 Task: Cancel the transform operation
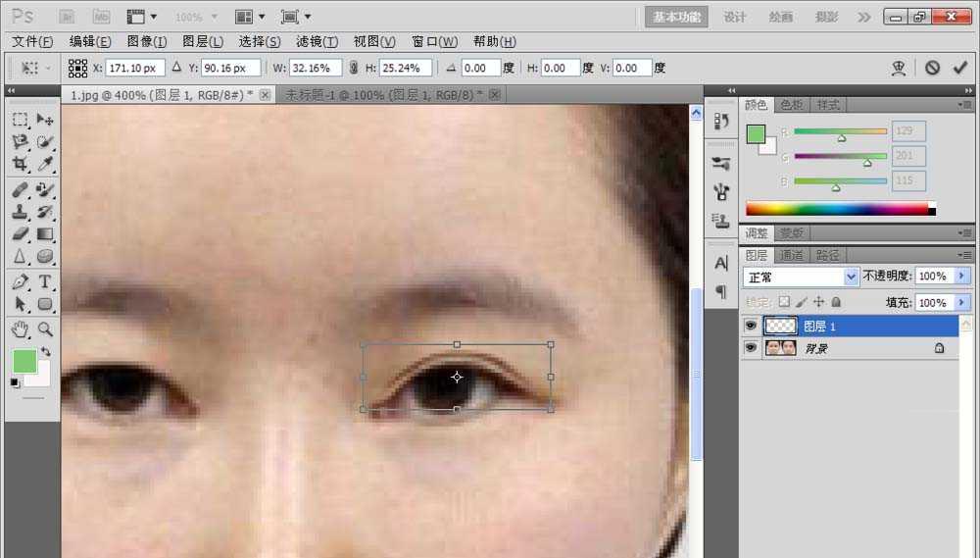(932, 68)
